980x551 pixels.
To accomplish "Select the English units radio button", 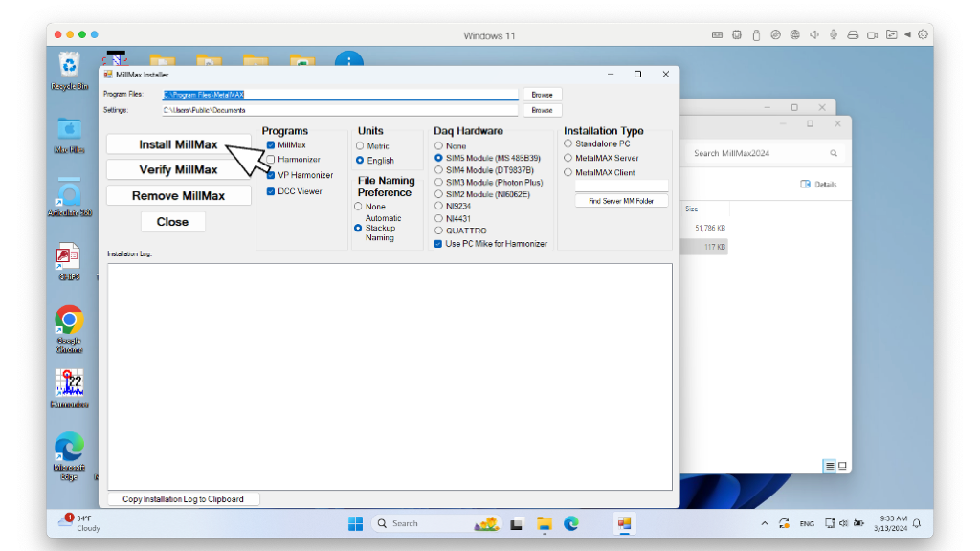I will click(360, 161).
